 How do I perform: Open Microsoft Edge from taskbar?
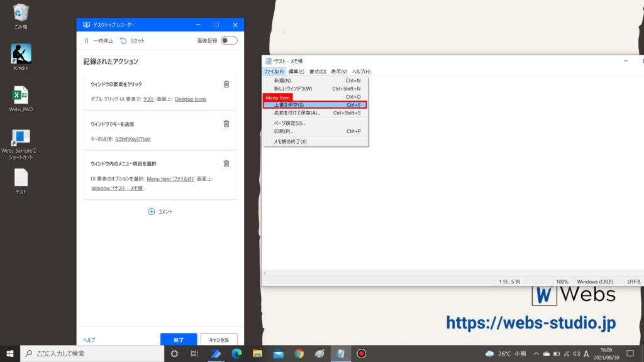click(x=236, y=353)
